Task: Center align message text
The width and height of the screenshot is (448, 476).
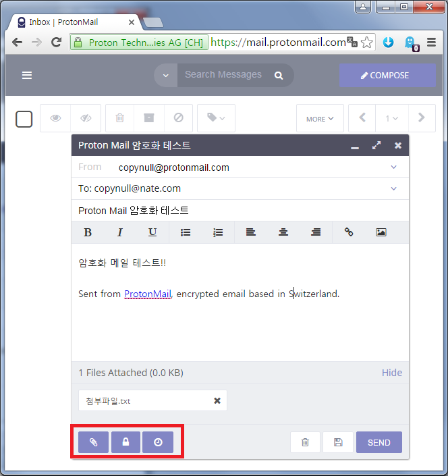Action: tap(283, 232)
